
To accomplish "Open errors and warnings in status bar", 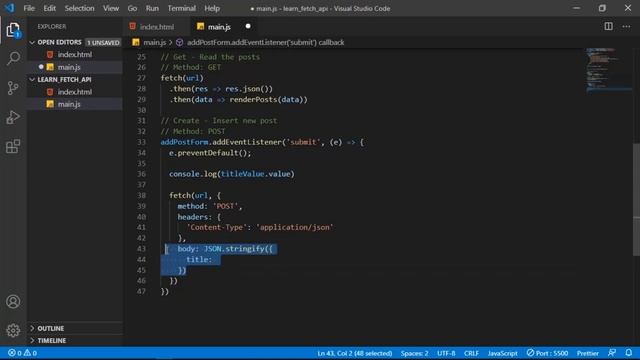I will tap(22, 353).
